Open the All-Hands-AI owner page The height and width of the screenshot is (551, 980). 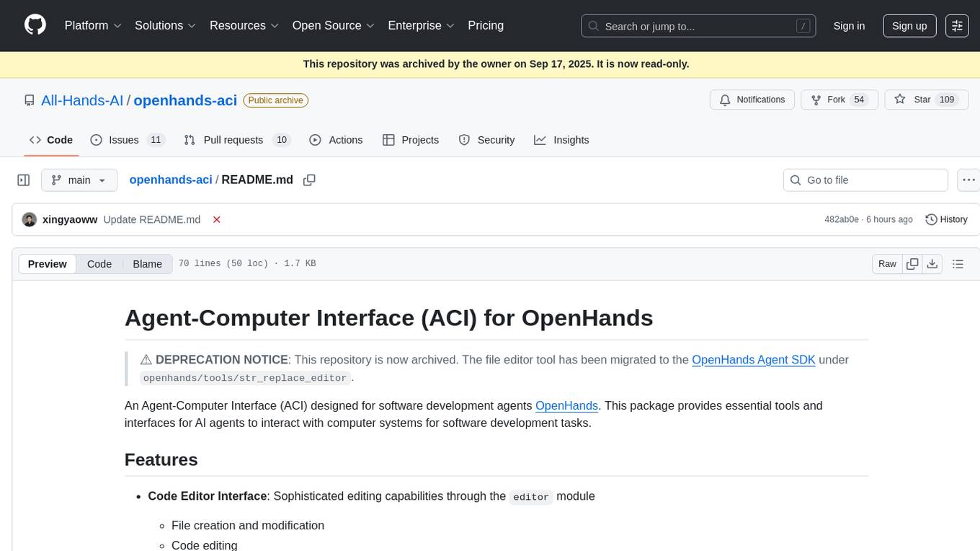(82, 100)
